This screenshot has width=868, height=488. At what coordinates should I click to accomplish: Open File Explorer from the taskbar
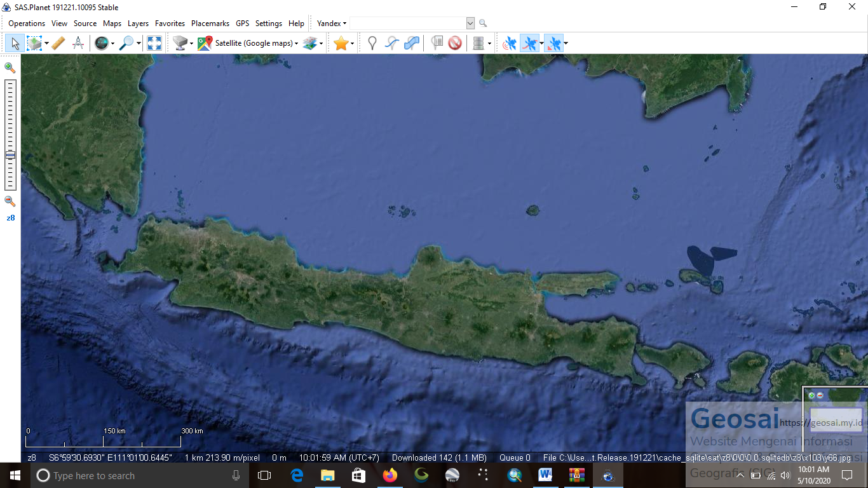point(327,475)
